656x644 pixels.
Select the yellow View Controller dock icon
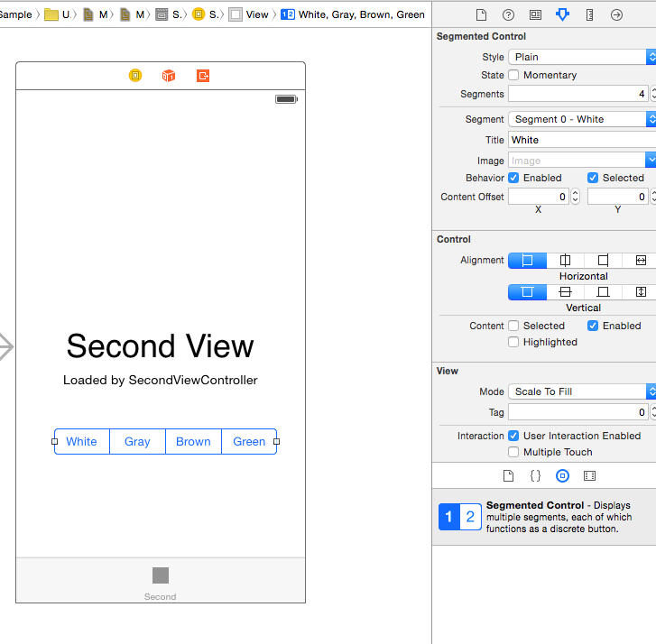(x=135, y=76)
